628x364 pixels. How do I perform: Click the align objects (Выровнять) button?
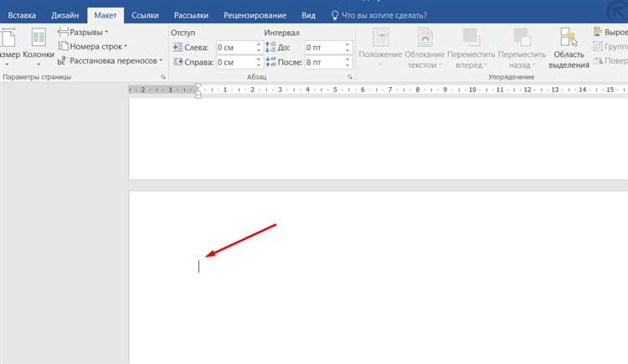(x=610, y=32)
